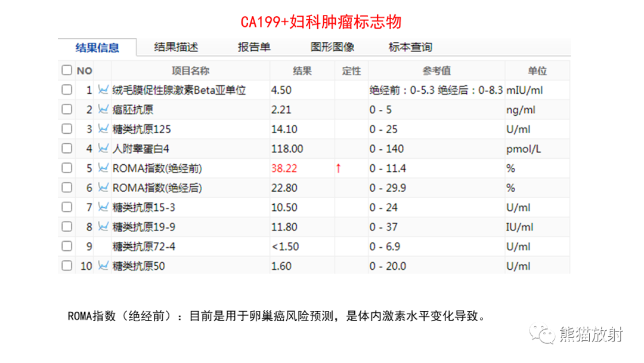This screenshot has height=363, width=644.
Task: Check the box for row 3 糖类抗原125
Action: tap(67, 129)
